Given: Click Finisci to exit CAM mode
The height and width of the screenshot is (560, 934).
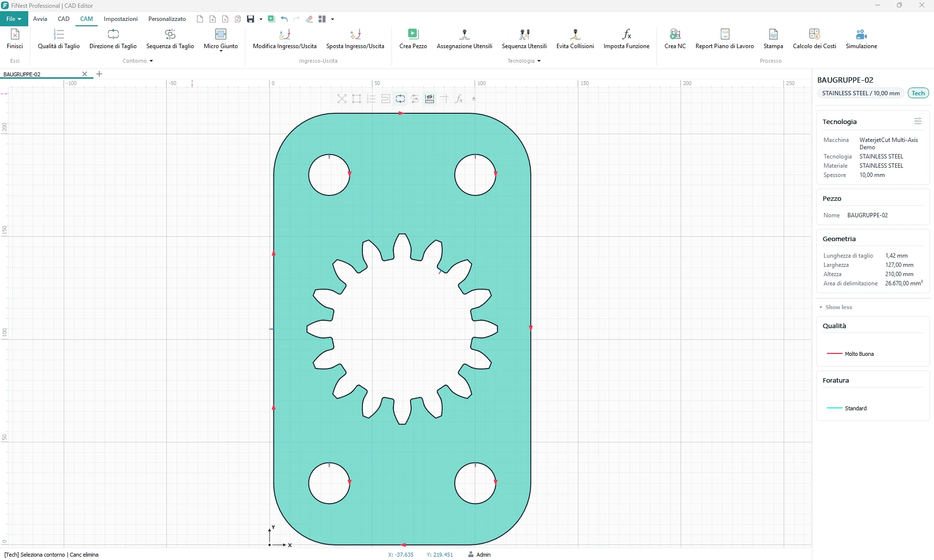Looking at the screenshot, I should [15, 38].
